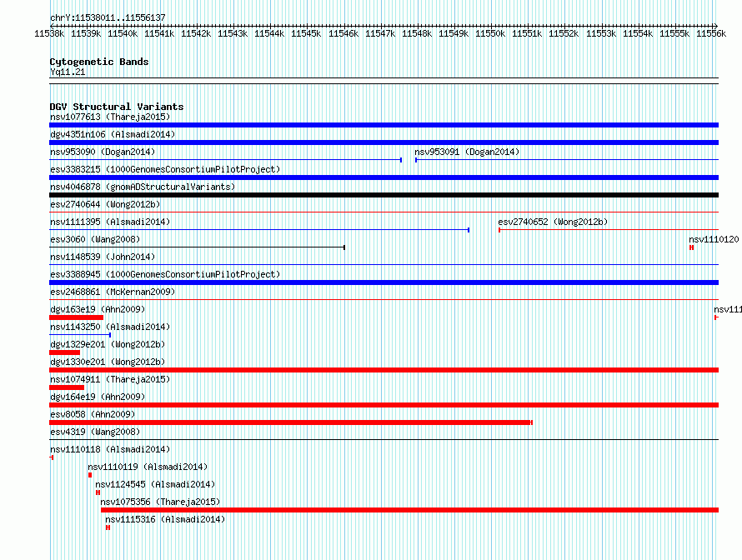The image size is (742, 560).
Task: Open the dgv163e19 (Ahn2009) label
Action: 98,309
